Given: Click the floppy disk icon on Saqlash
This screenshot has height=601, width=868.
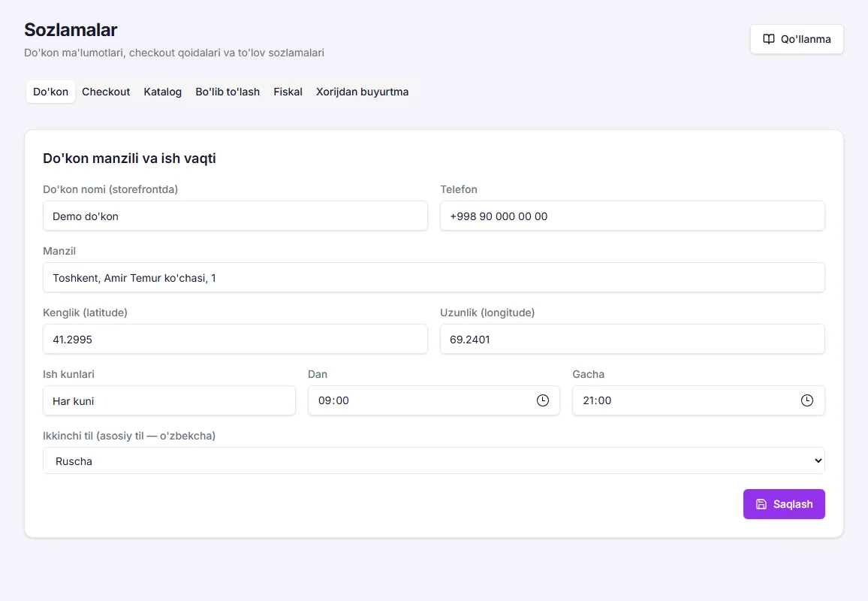Looking at the screenshot, I should pyautogui.click(x=761, y=504).
